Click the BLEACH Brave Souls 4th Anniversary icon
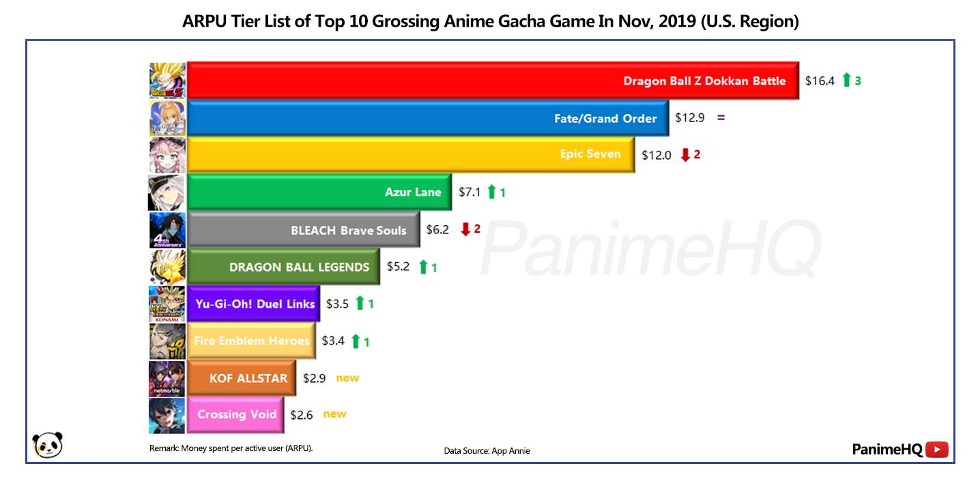Viewport: 980px width, 481px height. click(x=167, y=230)
